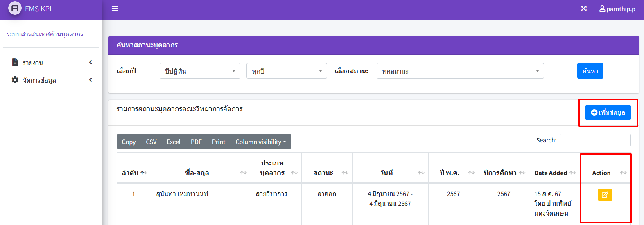The height and width of the screenshot is (225, 644).
Task: Expand the รายงาน menu chevron
Action: [x=90, y=62]
